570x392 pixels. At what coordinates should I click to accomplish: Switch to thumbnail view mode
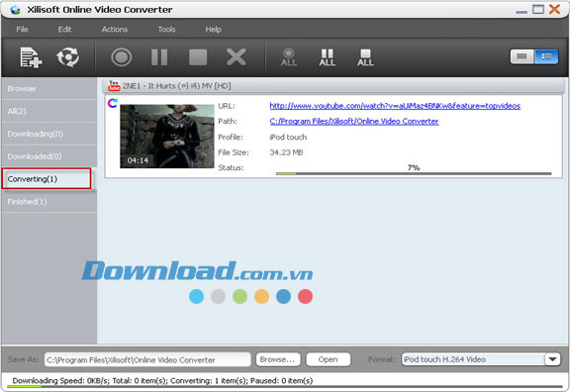[x=522, y=56]
